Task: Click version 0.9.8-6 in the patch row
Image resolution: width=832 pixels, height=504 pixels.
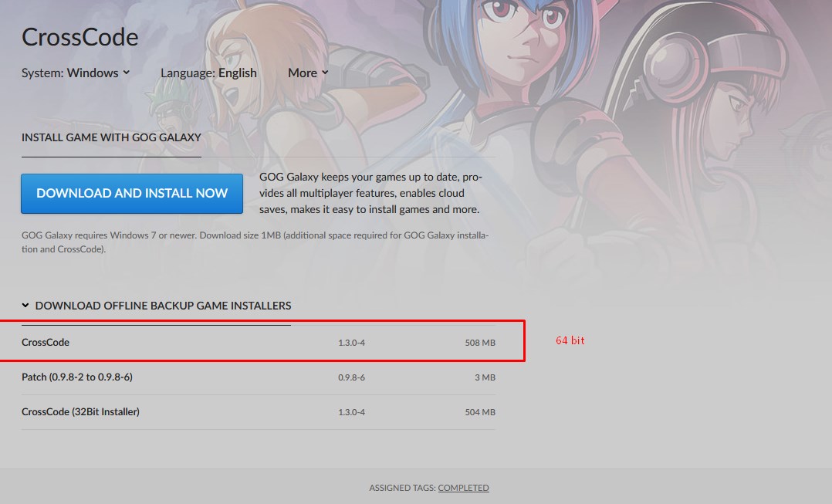Action: coord(351,377)
